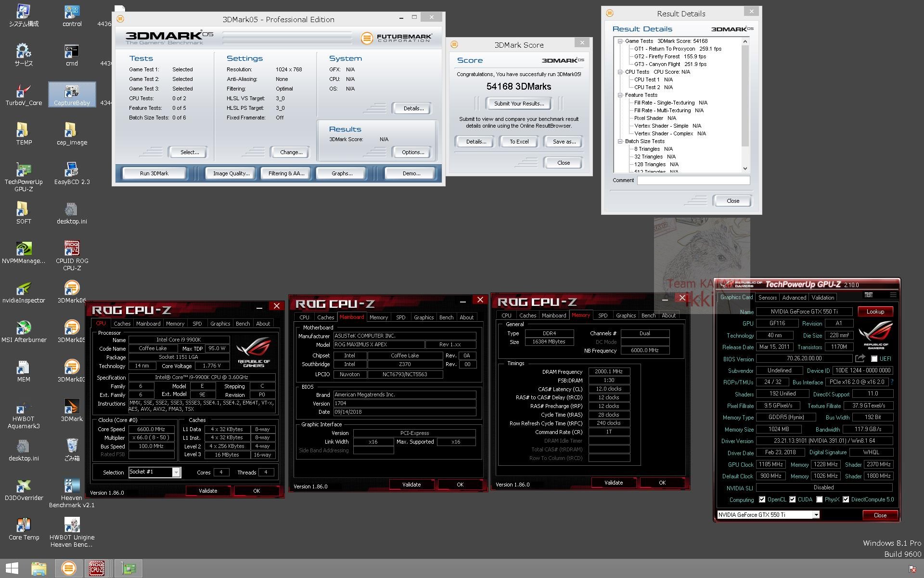
Task: Open the cmd desktop shortcut
Action: tap(72, 55)
